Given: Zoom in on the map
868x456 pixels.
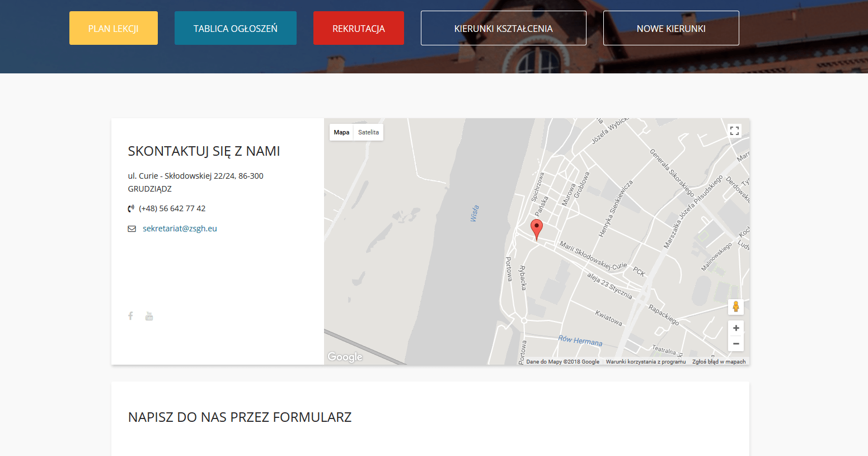Looking at the screenshot, I should click(735, 328).
